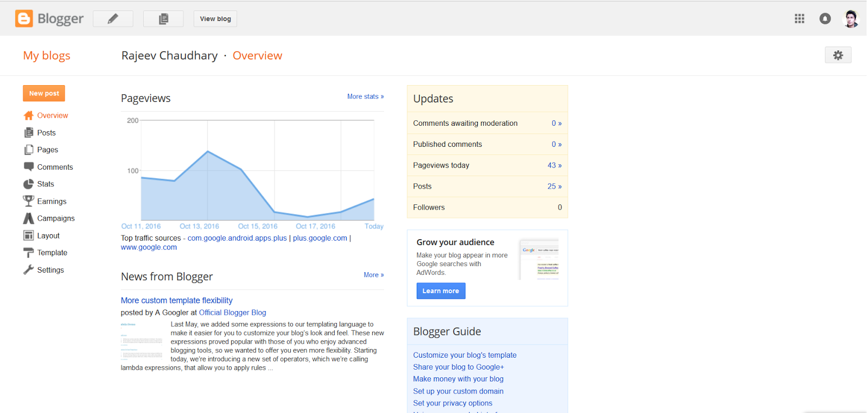Click the Earnings trophy icon
The height and width of the screenshot is (413, 868).
click(29, 201)
